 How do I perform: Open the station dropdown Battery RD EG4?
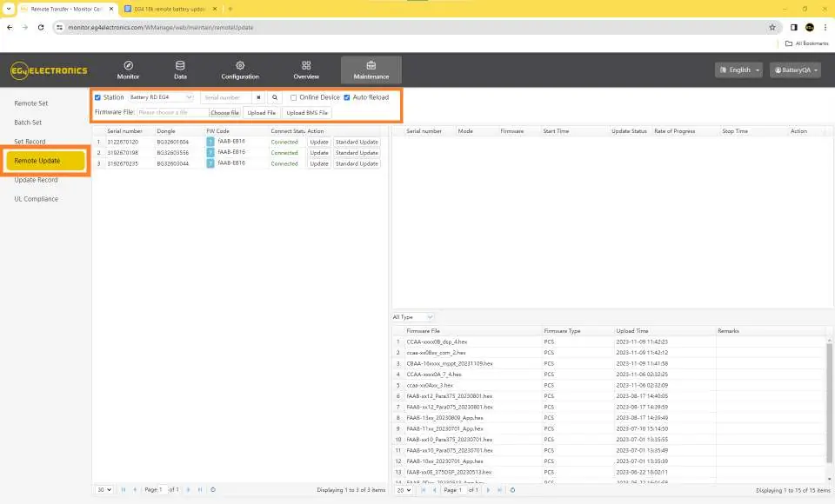click(161, 97)
